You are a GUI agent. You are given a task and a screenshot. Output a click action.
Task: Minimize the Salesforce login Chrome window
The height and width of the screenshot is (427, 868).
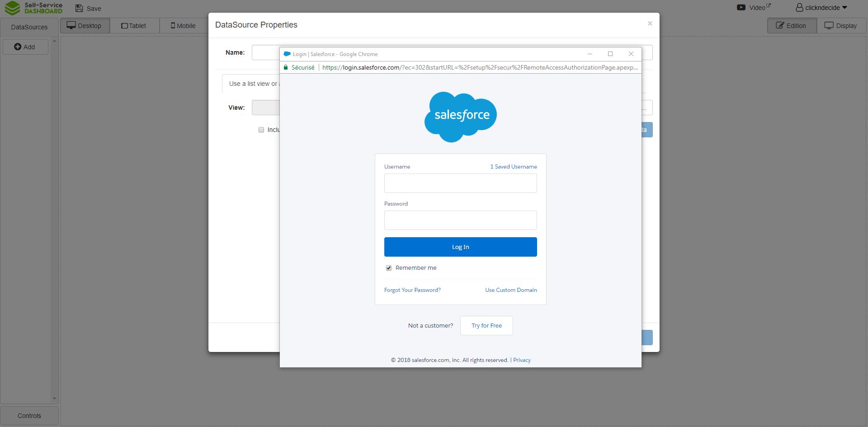[590, 54]
